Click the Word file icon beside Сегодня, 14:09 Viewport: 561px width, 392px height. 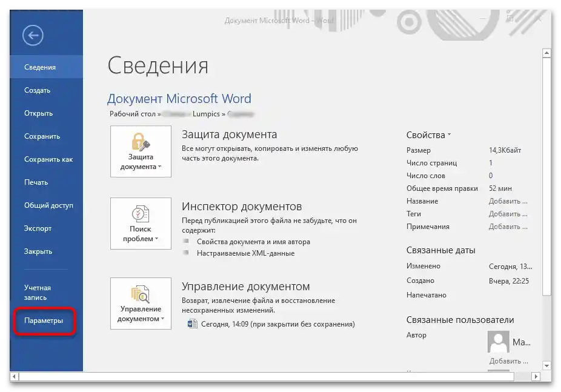193,324
